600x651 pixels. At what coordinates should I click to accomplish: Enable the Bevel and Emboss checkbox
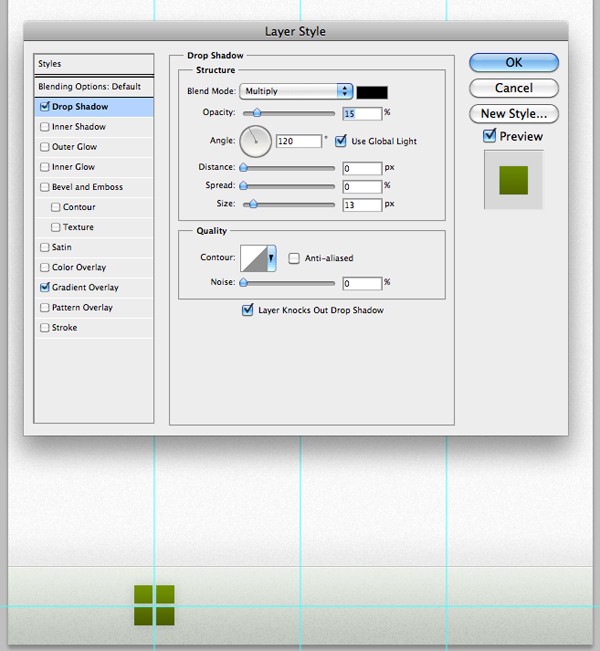(44, 187)
